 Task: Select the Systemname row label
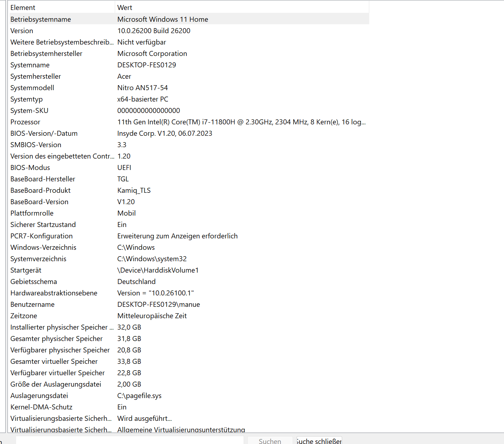click(30, 65)
